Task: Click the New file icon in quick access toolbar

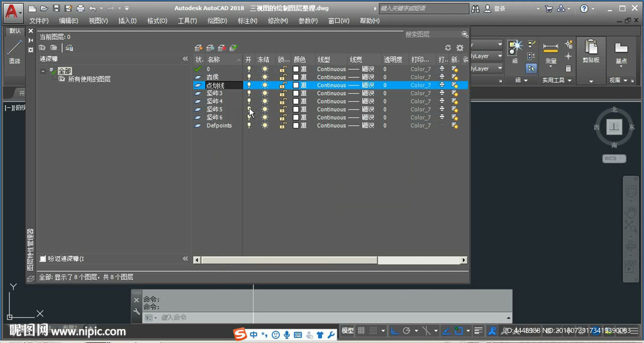Action: click(x=33, y=8)
